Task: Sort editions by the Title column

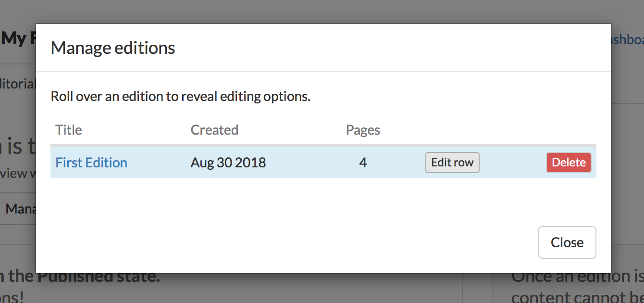Action: pos(68,129)
